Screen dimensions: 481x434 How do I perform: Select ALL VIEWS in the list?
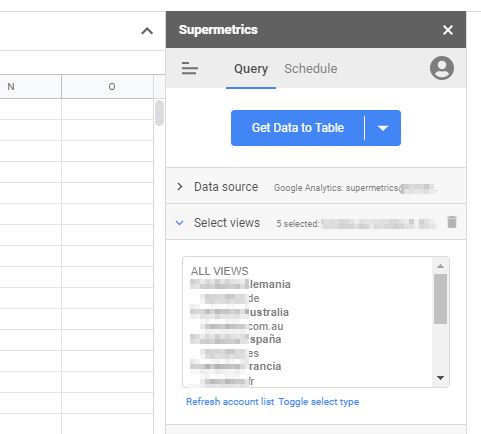point(220,271)
